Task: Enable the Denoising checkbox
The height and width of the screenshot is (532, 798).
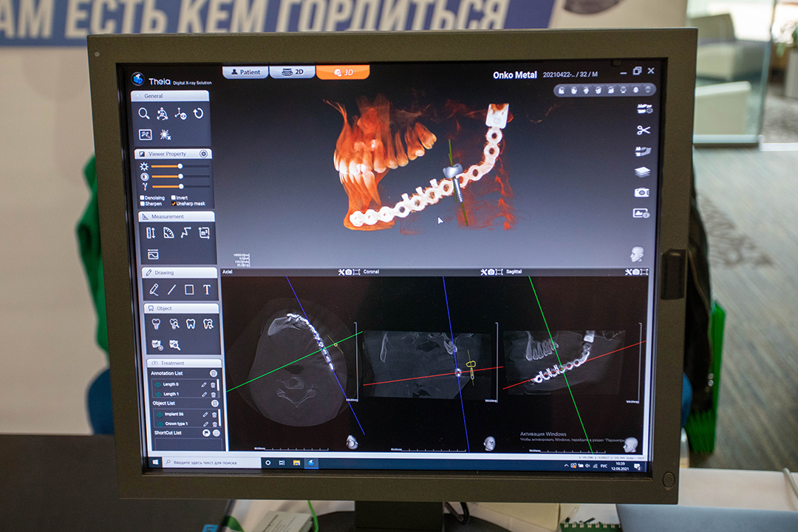Action: [143, 198]
